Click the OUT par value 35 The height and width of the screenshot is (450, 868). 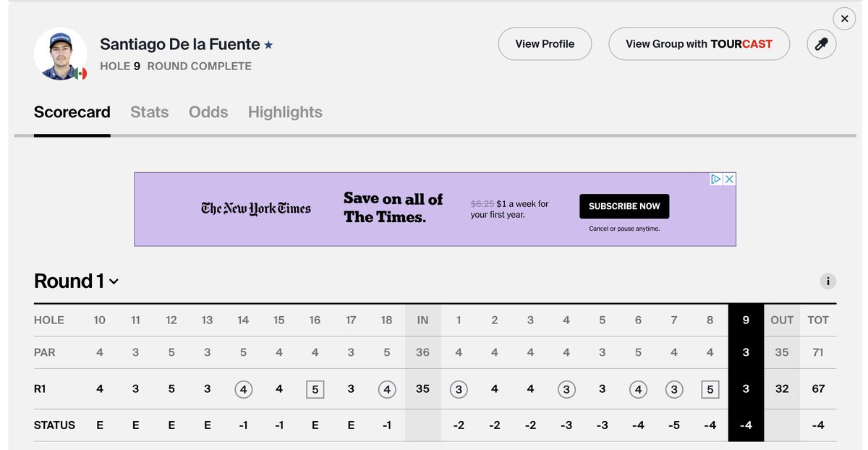point(782,353)
